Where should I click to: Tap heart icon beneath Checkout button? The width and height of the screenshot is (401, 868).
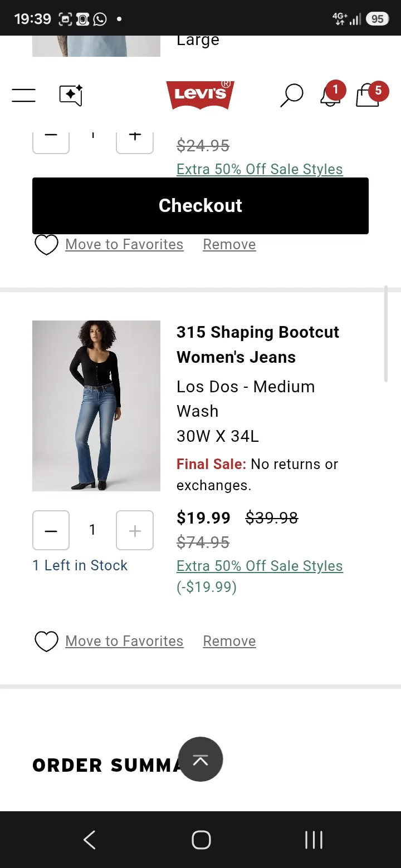pos(46,245)
